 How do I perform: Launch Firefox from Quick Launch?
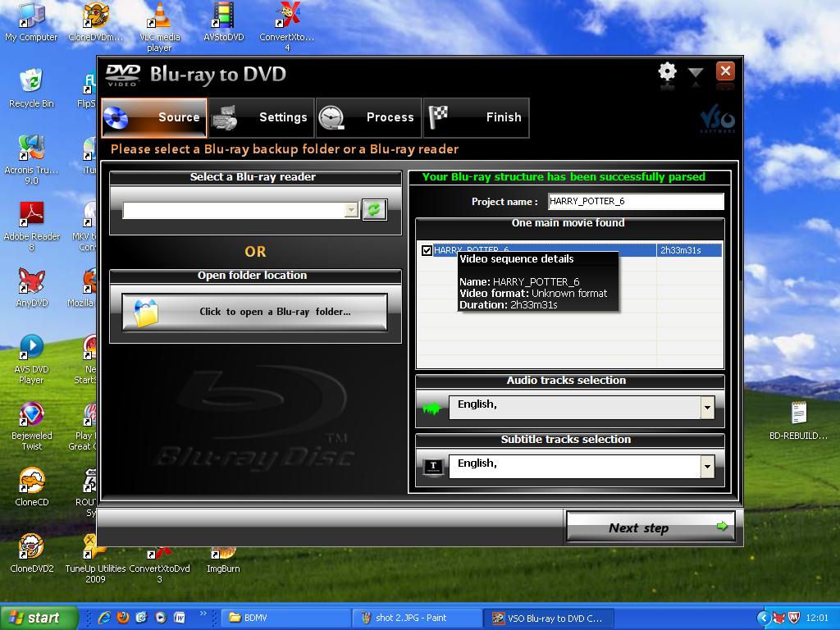click(123, 618)
